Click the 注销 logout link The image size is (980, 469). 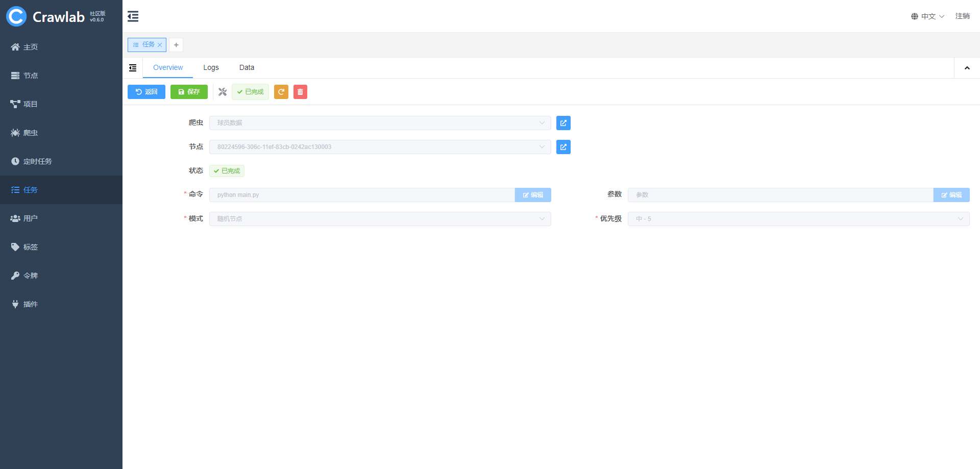coord(963,16)
